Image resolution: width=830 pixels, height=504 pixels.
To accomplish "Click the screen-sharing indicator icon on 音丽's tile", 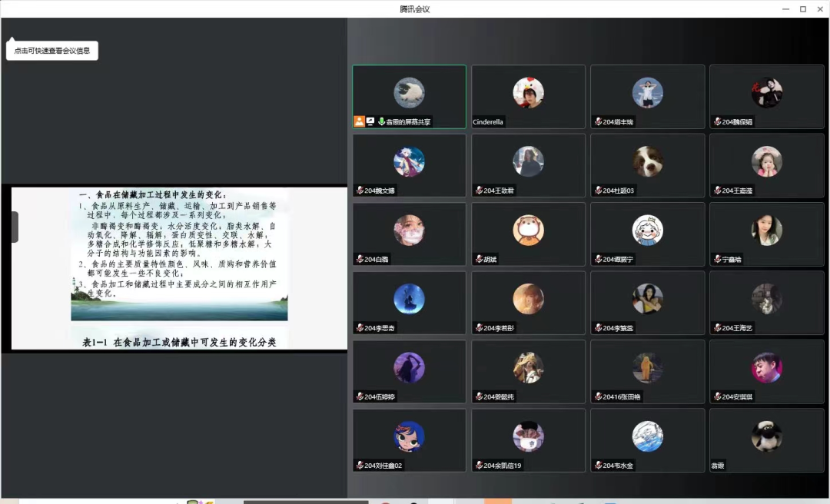I will (370, 121).
